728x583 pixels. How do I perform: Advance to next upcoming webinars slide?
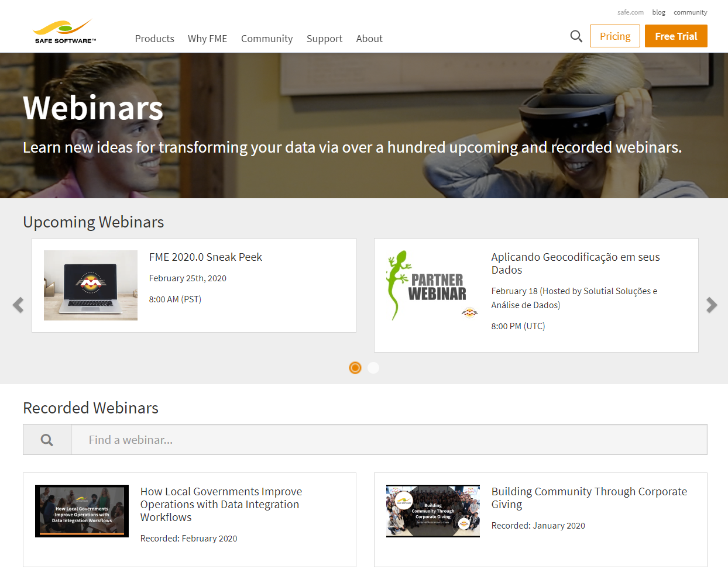point(712,305)
